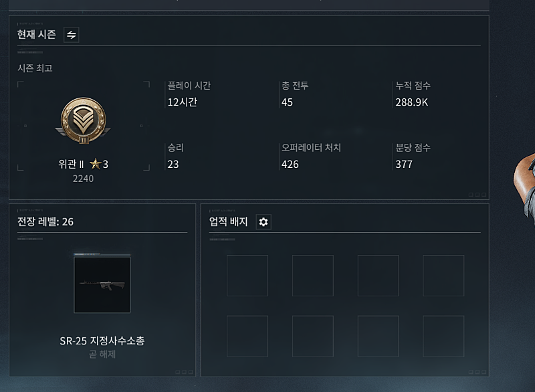Click the season switch arrows icon
This screenshot has width=535, height=392.
[72, 35]
